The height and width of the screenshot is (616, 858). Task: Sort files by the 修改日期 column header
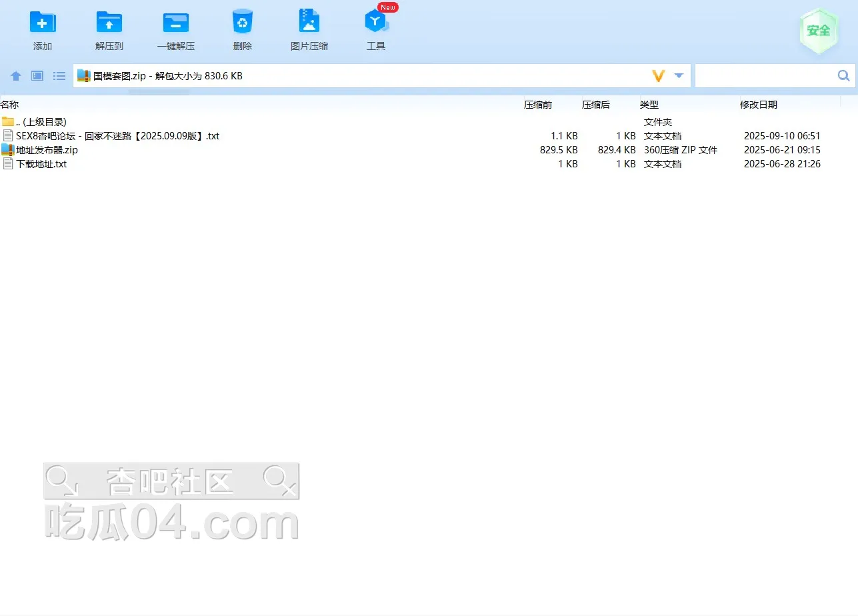point(758,105)
